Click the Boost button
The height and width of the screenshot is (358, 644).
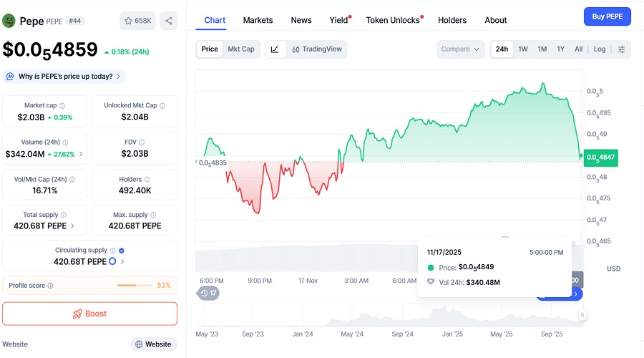[x=89, y=314]
